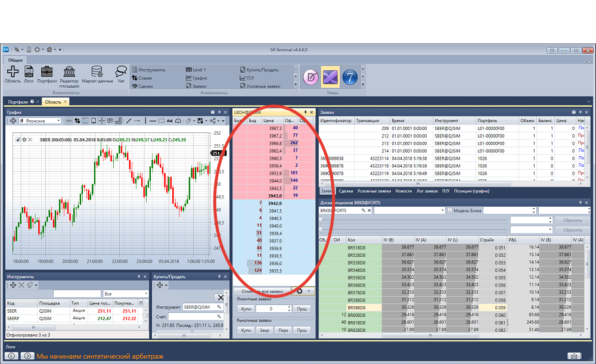Image resolution: width=596 pixels, height=364 pixels.
Task: Click the gear settings icon under order book
Action: tap(300, 291)
